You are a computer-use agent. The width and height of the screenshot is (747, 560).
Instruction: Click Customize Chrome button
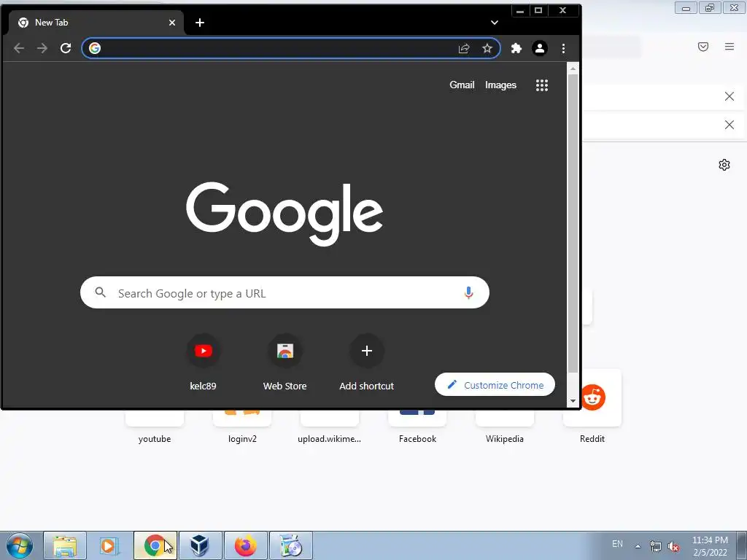click(495, 385)
